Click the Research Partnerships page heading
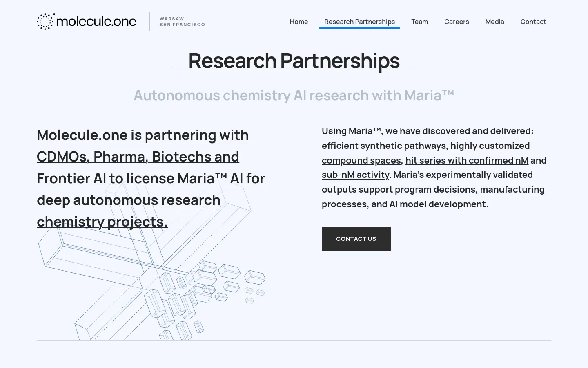 (294, 61)
